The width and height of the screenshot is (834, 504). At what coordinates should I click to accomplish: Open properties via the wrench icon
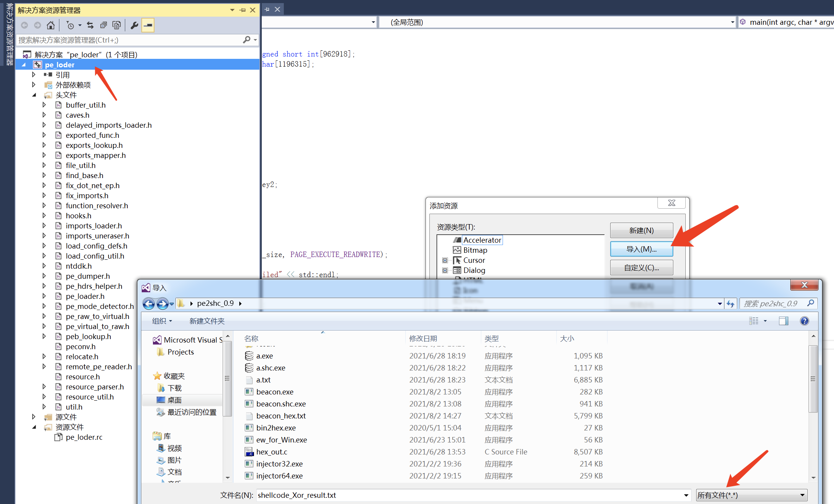(x=134, y=25)
